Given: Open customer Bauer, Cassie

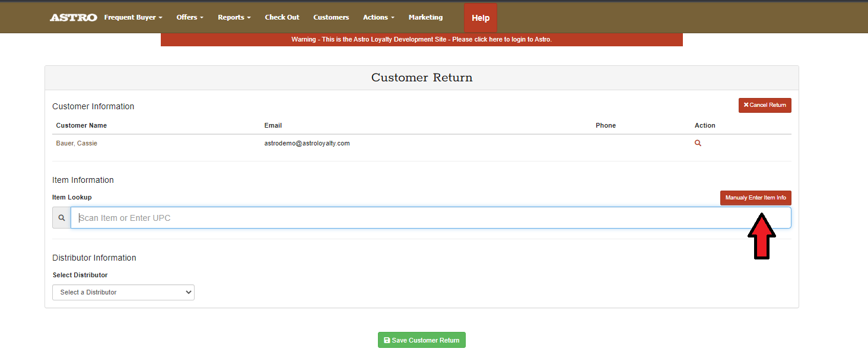Looking at the screenshot, I should coord(77,143).
